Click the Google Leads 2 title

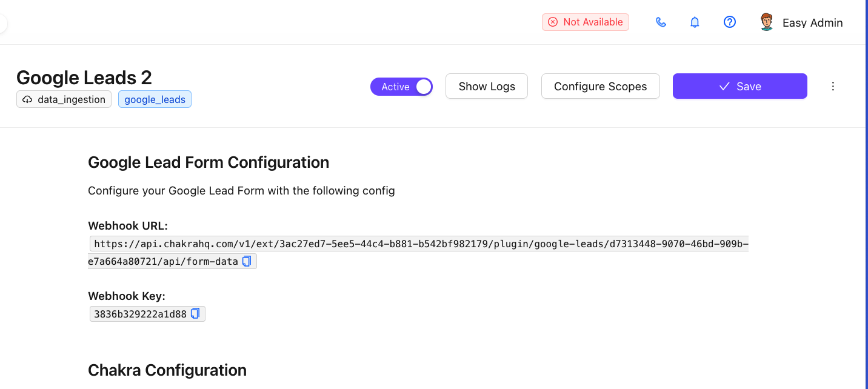84,77
